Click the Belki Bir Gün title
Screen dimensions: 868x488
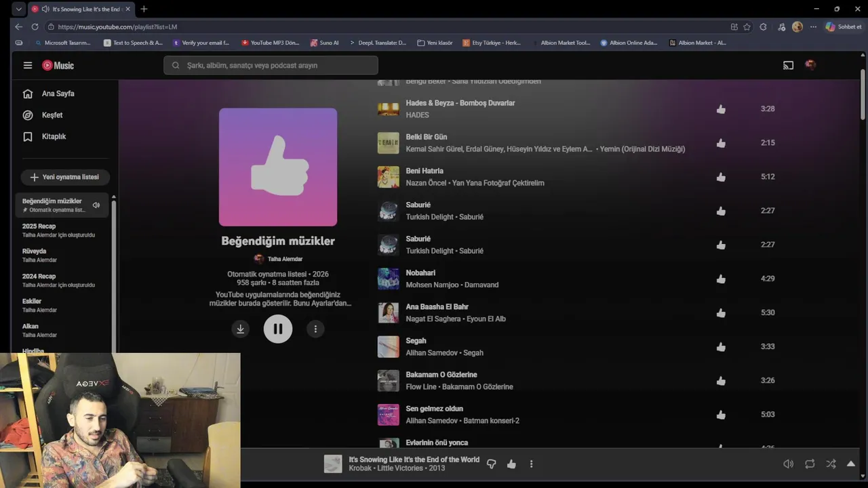(x=426, y=137)
